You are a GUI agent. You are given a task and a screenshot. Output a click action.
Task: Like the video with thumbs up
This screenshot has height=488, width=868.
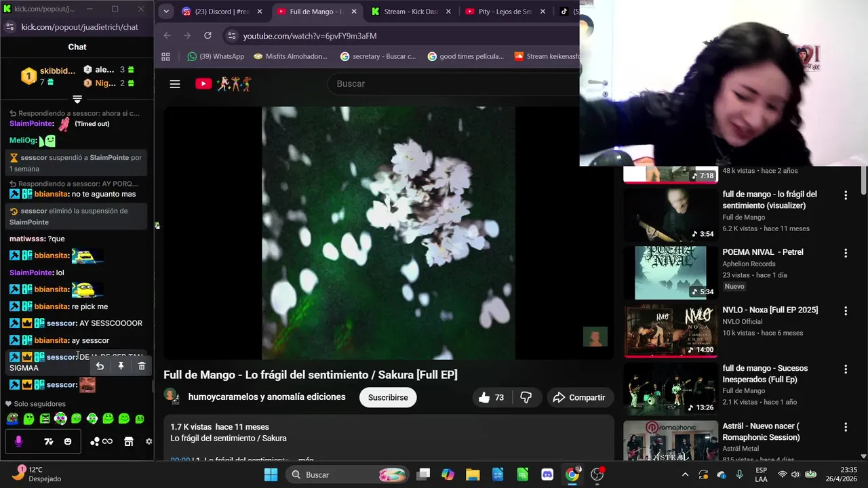click(492, 398)
